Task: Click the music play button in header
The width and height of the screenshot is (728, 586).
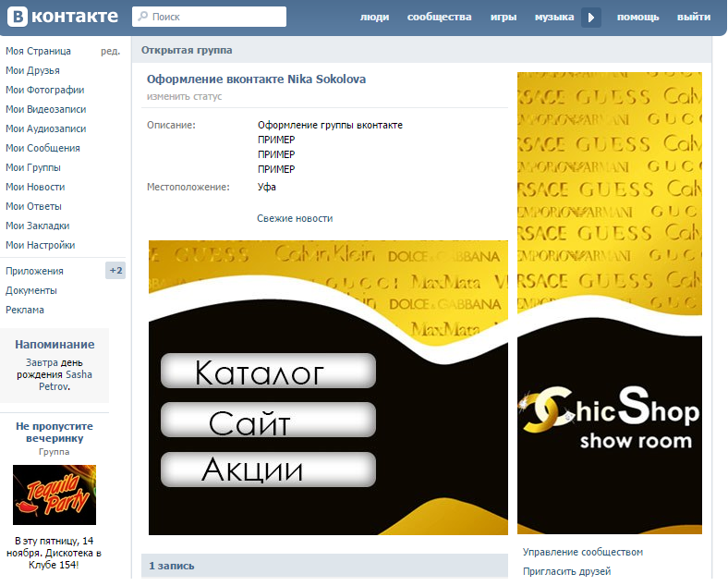Action: [x=591, y=18]
